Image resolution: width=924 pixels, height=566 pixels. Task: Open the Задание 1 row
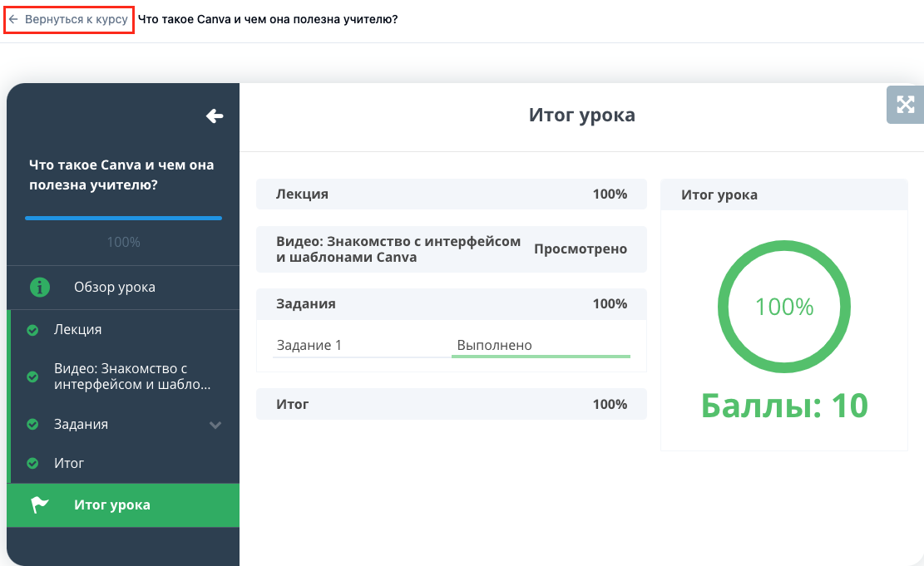(x=452, y=346)
